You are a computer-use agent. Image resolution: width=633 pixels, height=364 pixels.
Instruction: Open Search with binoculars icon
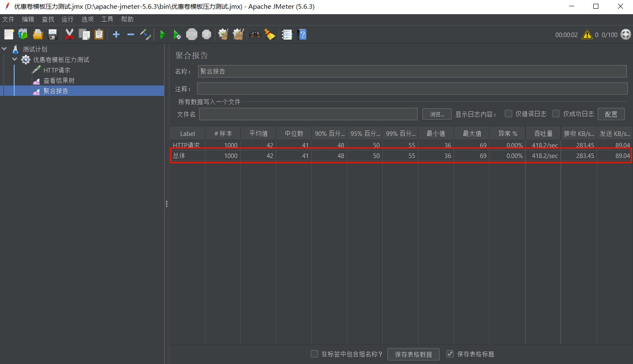(255, 35)
